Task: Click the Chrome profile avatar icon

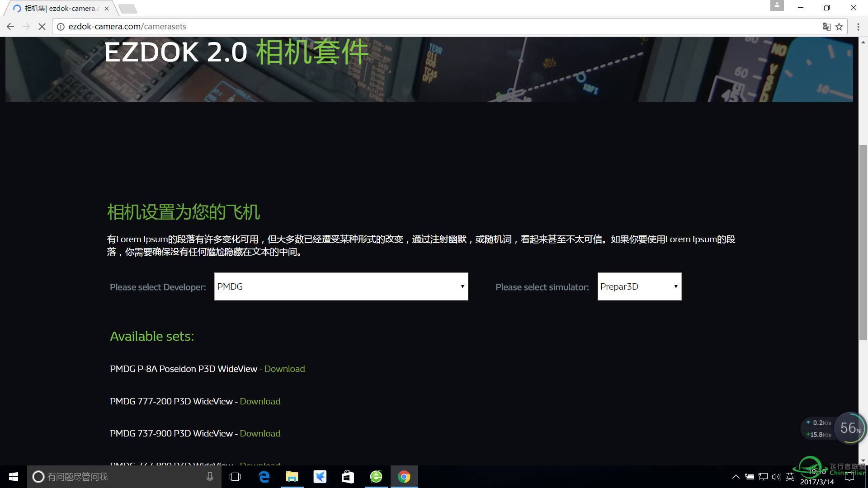Action: click(777, 5)
